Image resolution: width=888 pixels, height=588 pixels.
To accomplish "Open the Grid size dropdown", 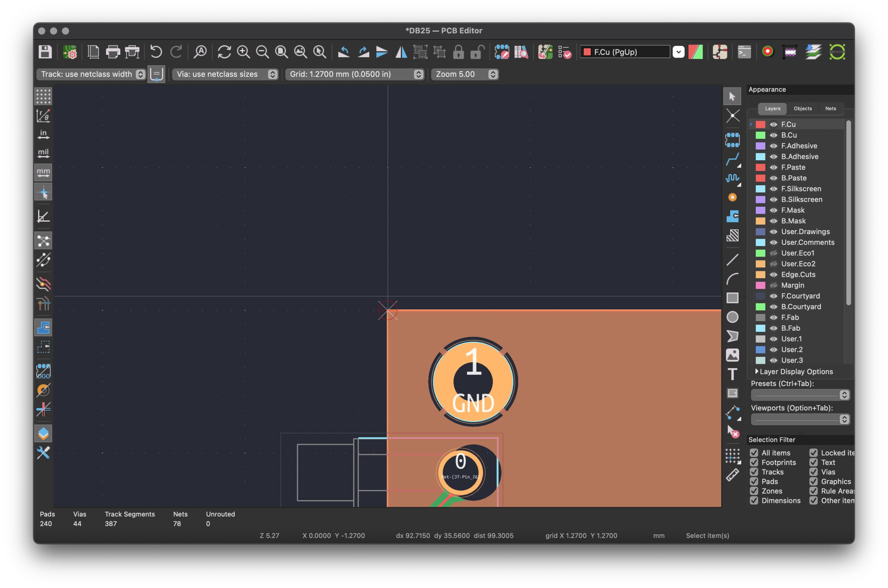I will (355, 74).
